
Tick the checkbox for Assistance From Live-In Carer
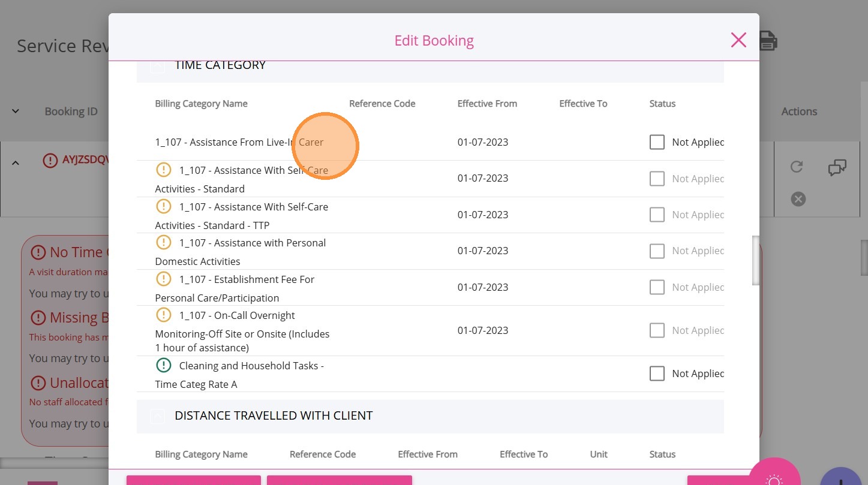(657, 142)
